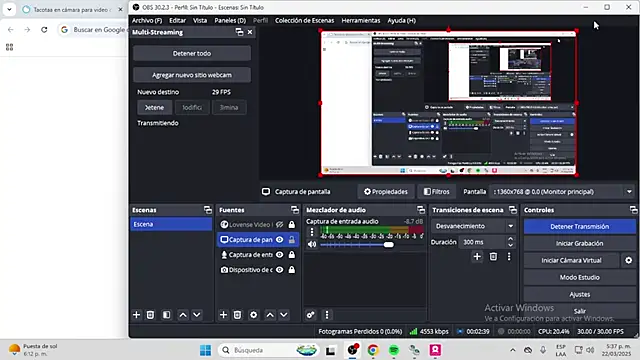Viewport: 640px width, 360px height.
Task: Add a new source with plus icon
Action: tap(223, 315)
